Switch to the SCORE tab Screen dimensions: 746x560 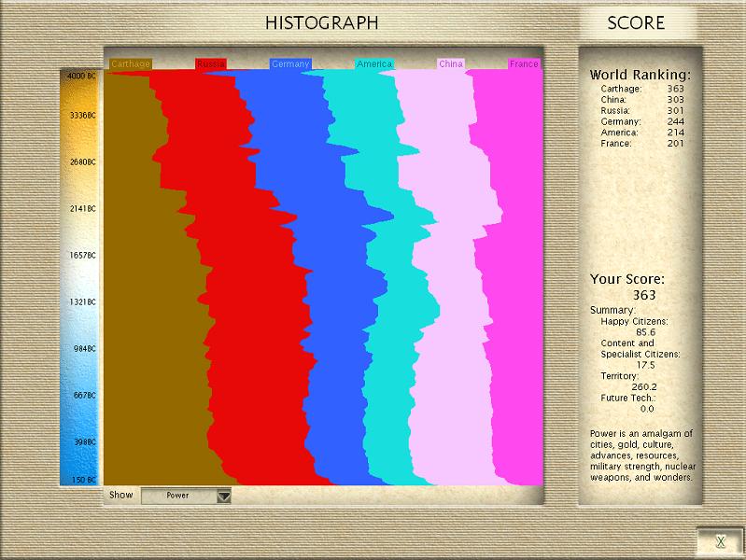click(x=636, y=22)
